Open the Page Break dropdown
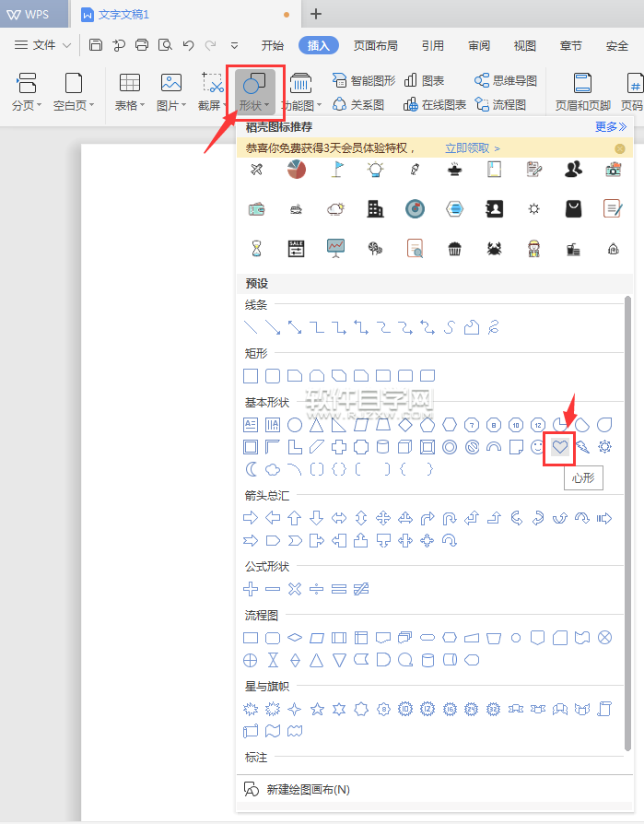 click(27, 92)
